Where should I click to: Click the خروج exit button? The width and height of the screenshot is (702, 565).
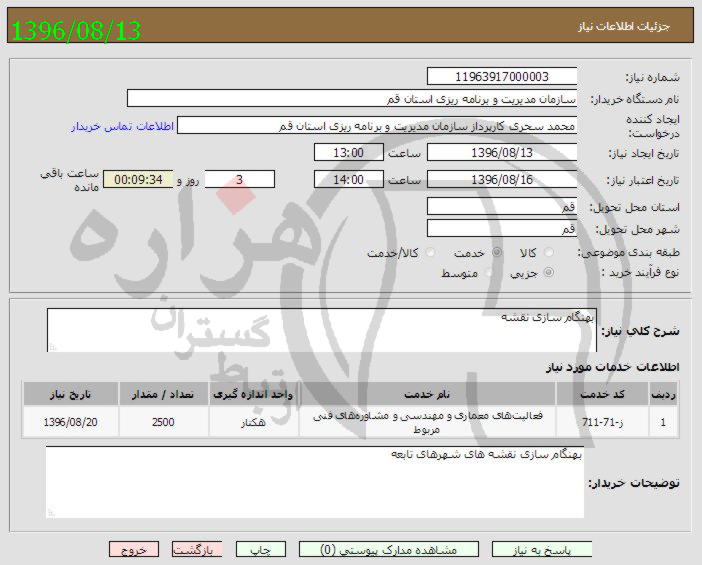coord(134,550)
